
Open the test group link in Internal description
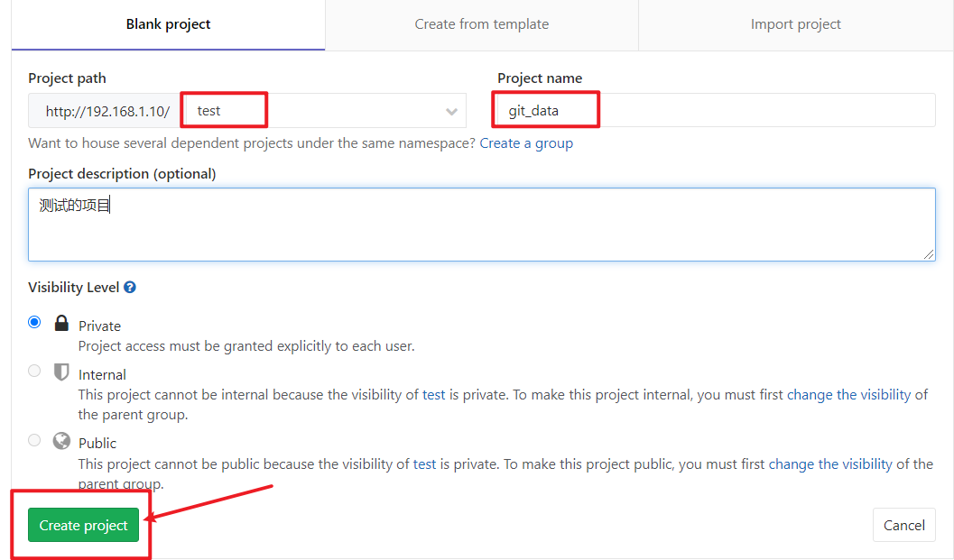click(x=434, y=395)
